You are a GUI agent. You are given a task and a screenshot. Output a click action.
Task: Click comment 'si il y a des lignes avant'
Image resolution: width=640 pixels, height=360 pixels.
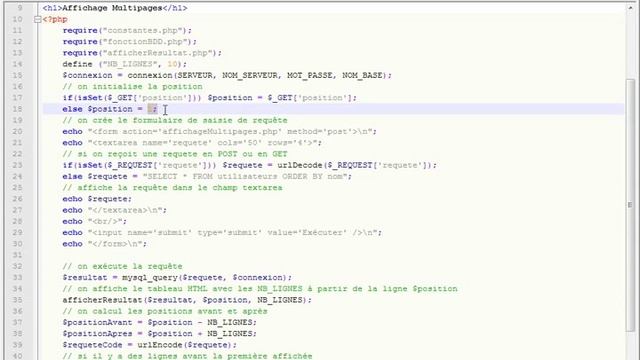tap(187, 356)
